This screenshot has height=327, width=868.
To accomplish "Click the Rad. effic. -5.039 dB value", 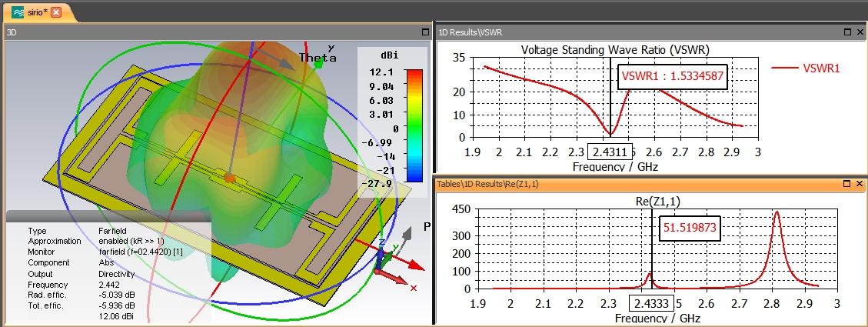I will click(116, 295).
